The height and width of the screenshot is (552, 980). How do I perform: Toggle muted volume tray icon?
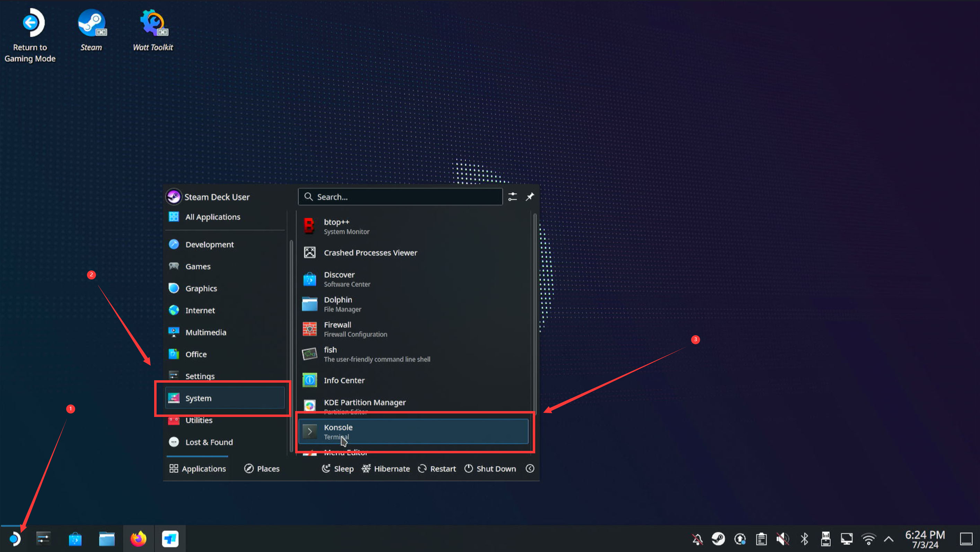(x=782, y=539)
